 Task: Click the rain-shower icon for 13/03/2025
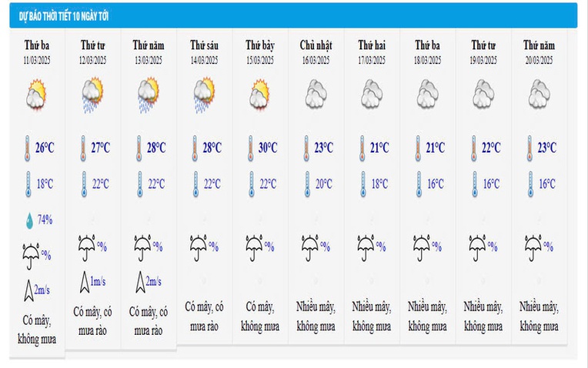148,95
